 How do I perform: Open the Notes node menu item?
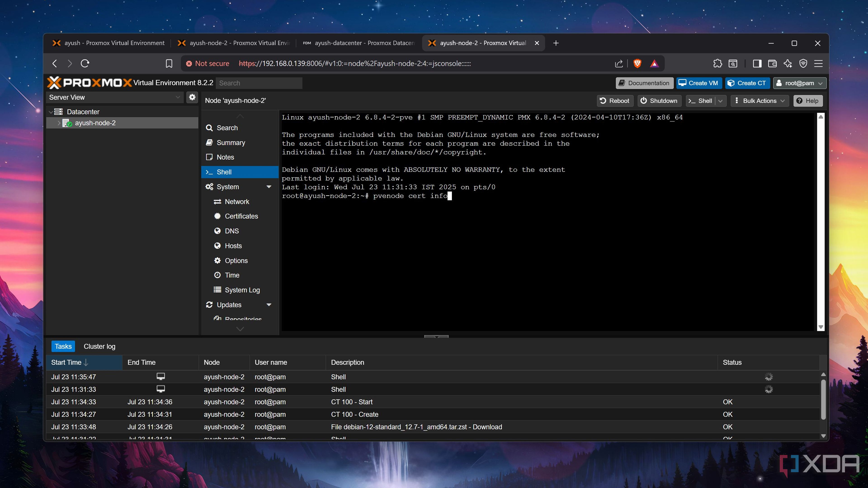[240, 157]
